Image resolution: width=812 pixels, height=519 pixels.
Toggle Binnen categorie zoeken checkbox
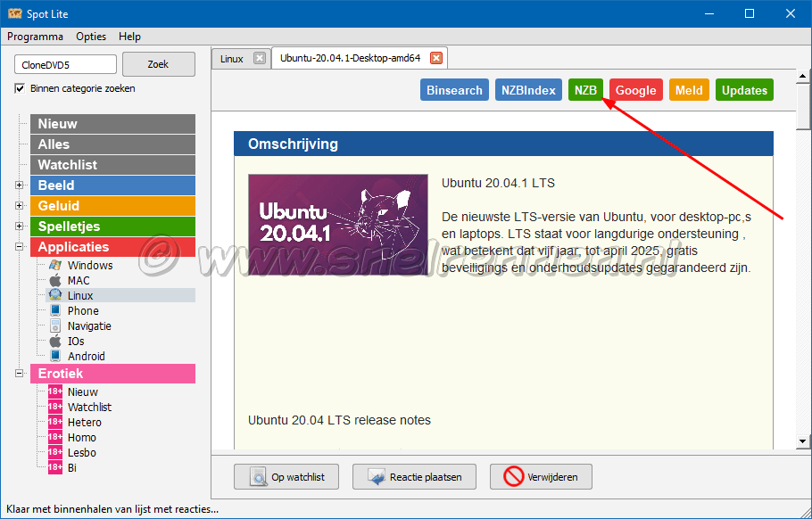(x=20, y=88)
